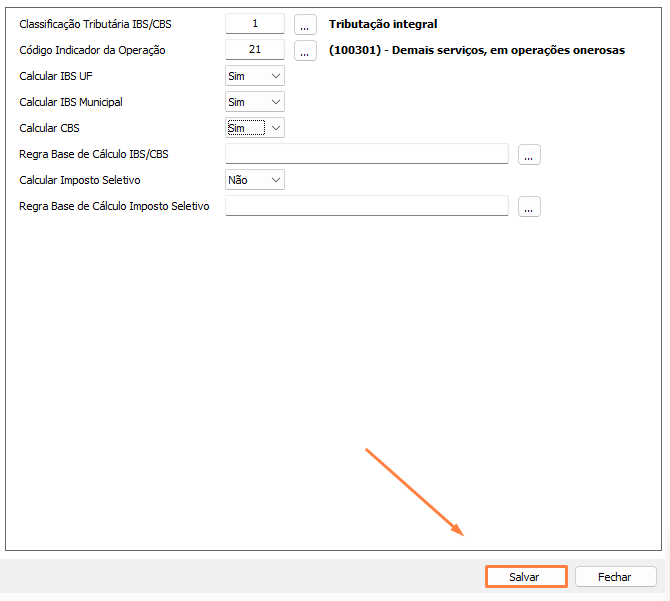Image resolution: width=670 pixels, height=601 pixels.
Task: Click the Fechar button
Action: click(615, 577)
